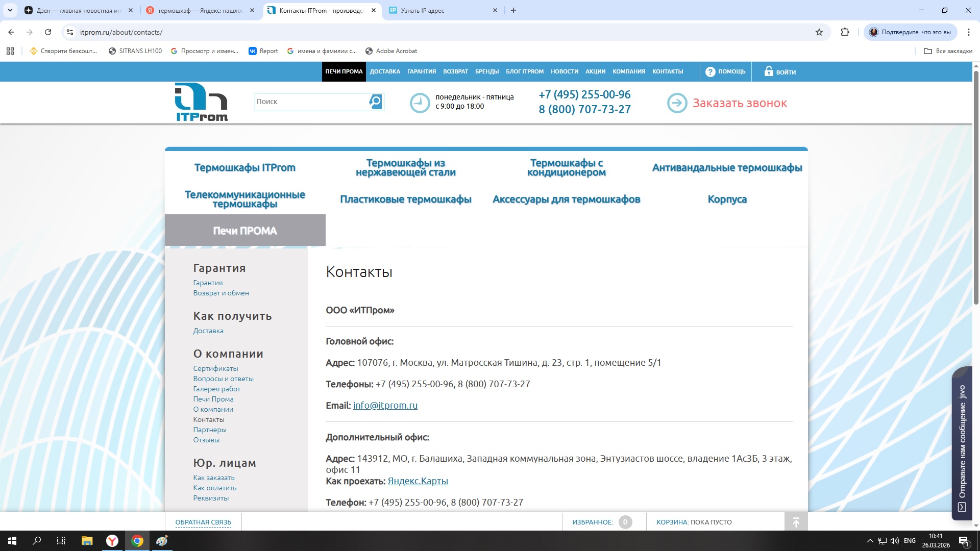980x551 pixels.
Task: Reload the current page
Action: coord(48,32)
